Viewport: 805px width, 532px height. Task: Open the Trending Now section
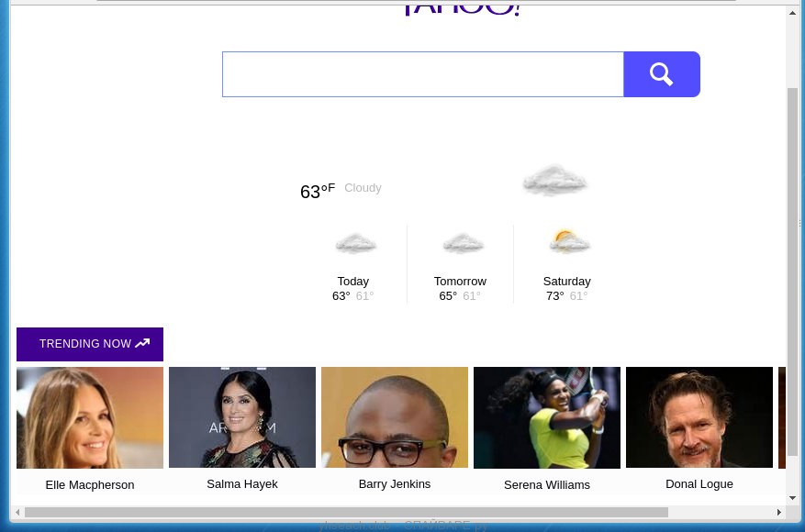pos(85,344)
